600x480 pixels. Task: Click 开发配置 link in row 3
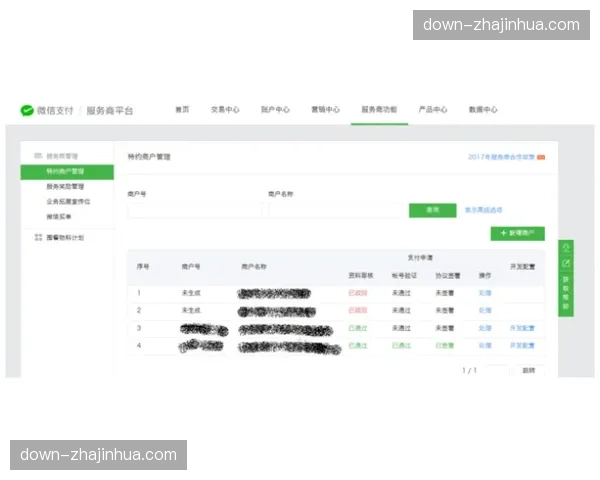522,328
